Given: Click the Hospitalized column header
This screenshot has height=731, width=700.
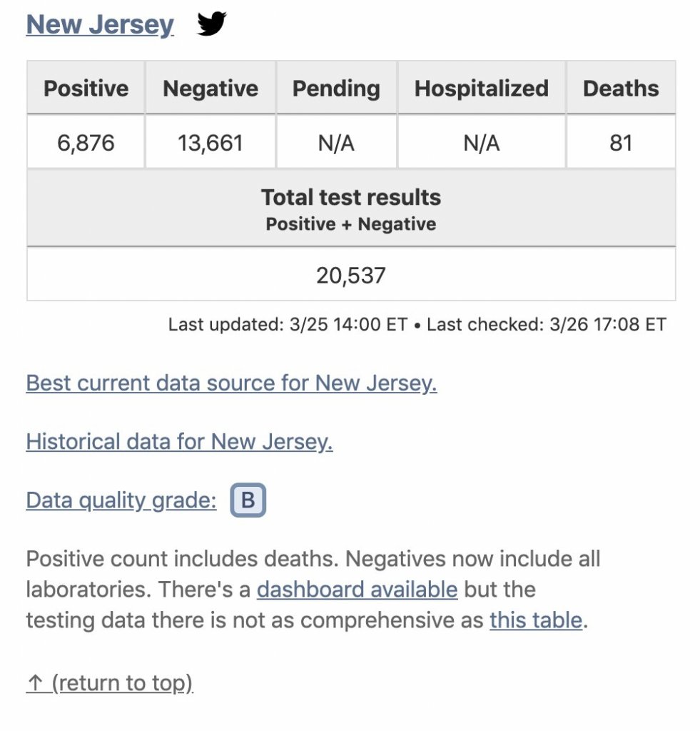Looking at the screenshot, I should click(482, 89).
